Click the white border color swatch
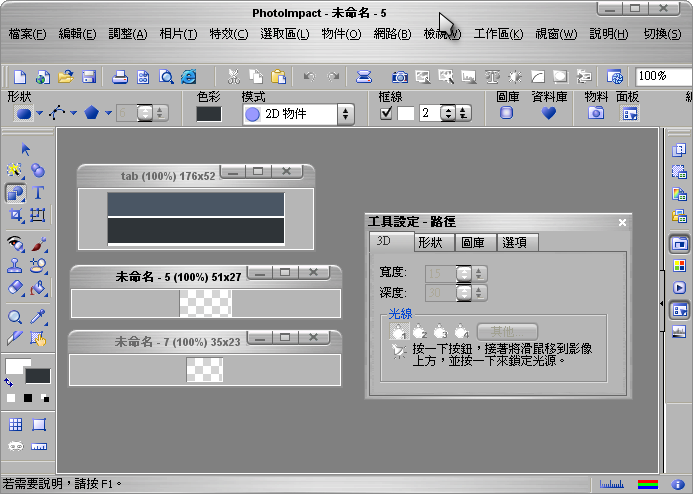 [405, 114]
